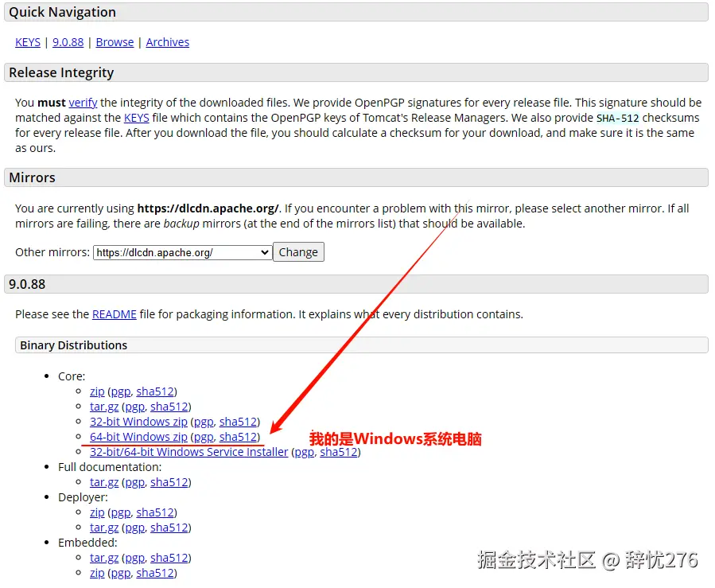This screenshot has height=588, width=715.
Task: Open sha512 for 32-bit Windows zip
Action: tap(238, 422)
